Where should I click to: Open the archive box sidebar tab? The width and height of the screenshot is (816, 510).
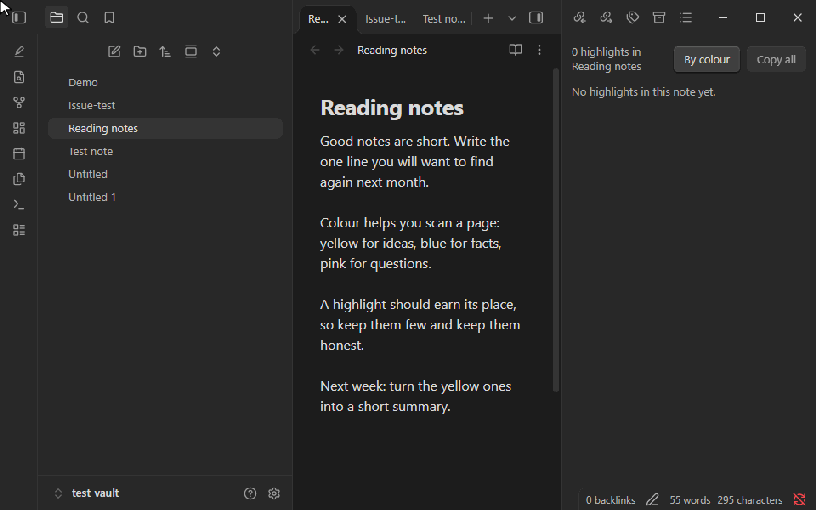[x=659, y=18]
